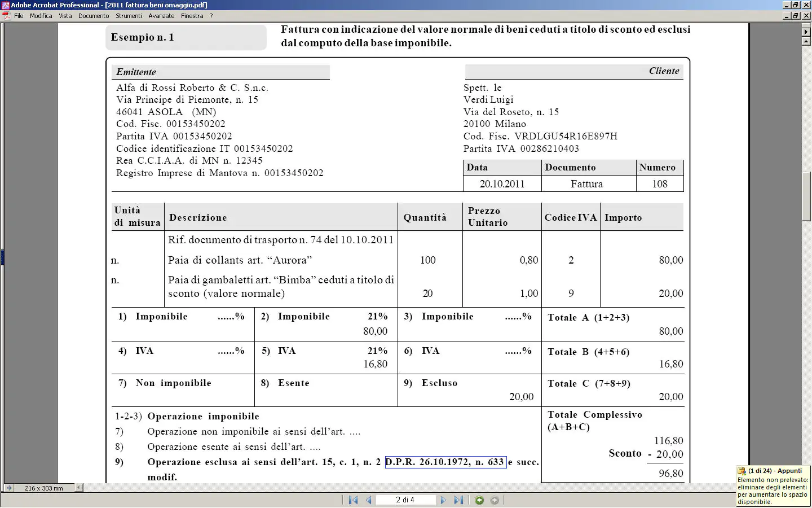This screenshot has width=812, height=508.
Task: Open the Strumenti menu
Action: (x=129, y=16)
